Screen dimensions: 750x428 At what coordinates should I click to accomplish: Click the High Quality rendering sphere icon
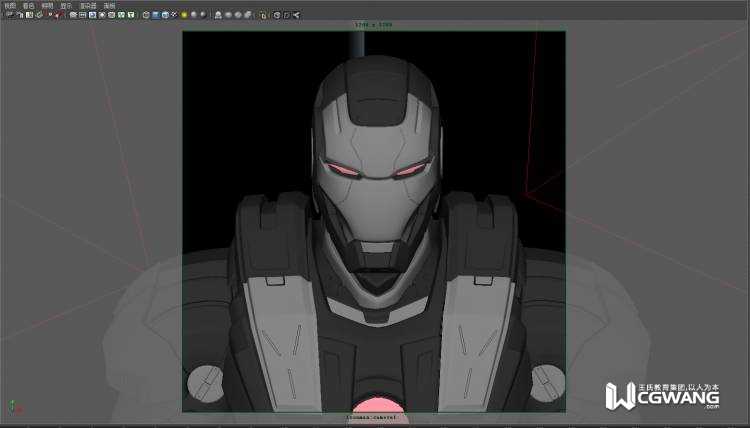tap(203, 15)
